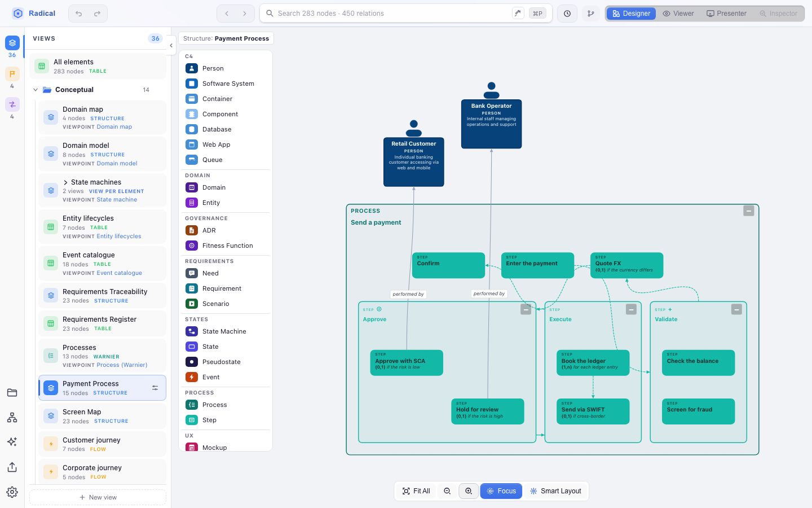
Task: Zoom in with the magnifier plus
Action: 469,491
